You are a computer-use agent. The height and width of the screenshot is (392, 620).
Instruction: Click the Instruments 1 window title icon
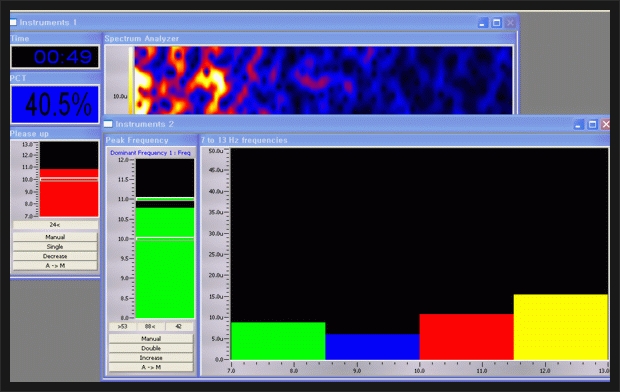click(x=13, y=22)
